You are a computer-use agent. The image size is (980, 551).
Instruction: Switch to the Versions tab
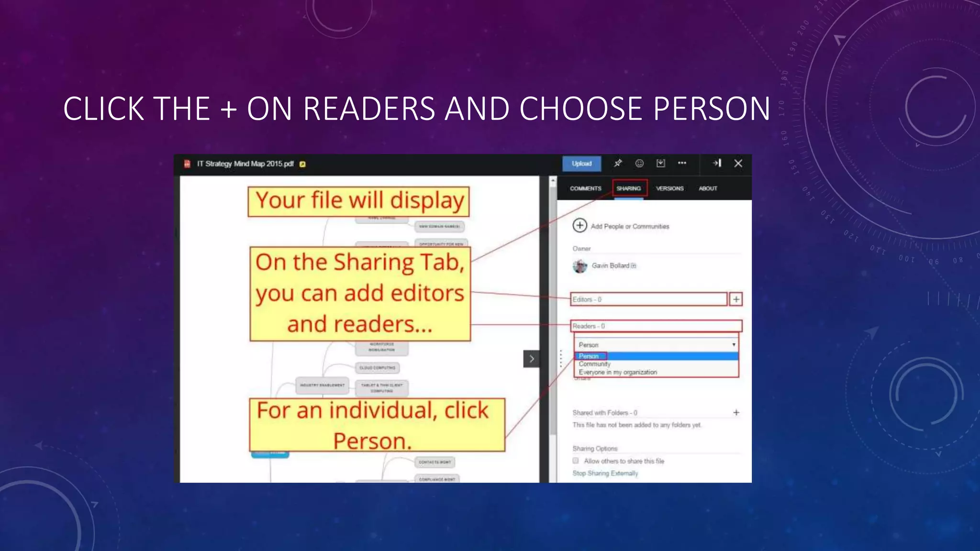tap(669, 188)
